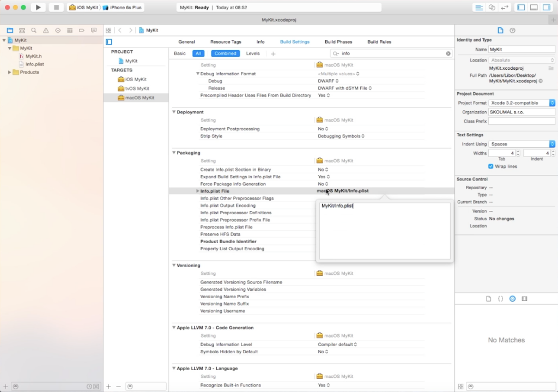
Task: Switch to Levels view
Action: [x=253, y=53]
